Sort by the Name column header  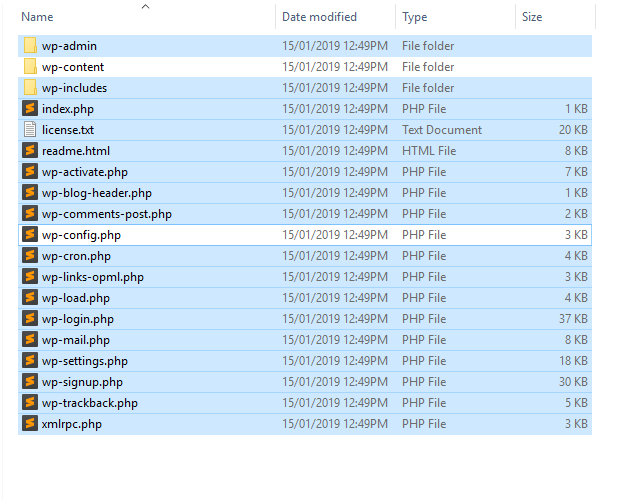point(37,17)
